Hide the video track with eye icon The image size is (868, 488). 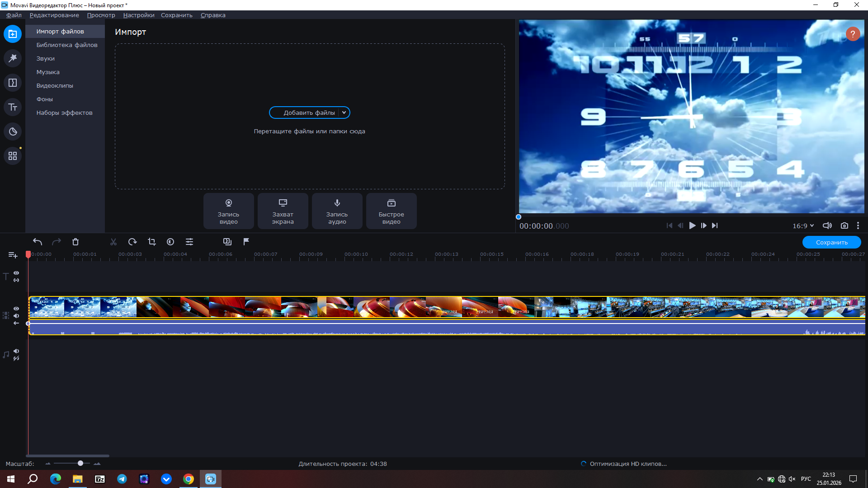click(x=16, y=309)
